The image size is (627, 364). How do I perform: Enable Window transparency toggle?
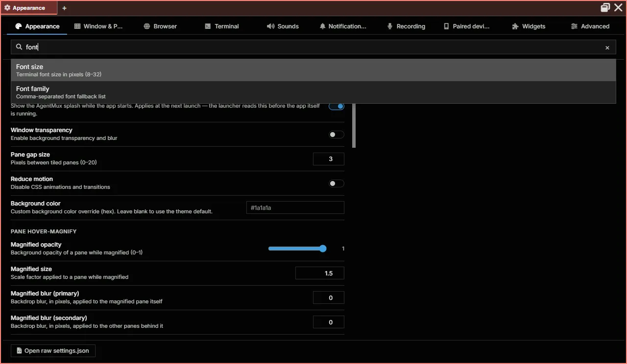[x=337, y=135]
